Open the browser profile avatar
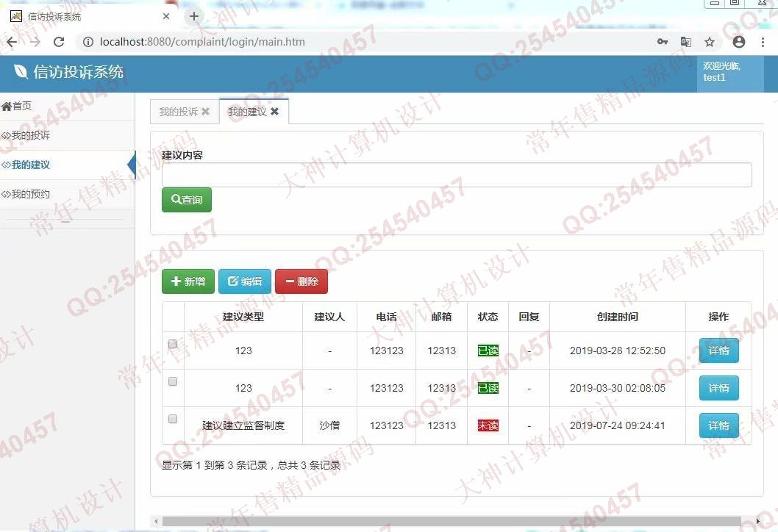 pyautogui.click(x=739, y=42)
